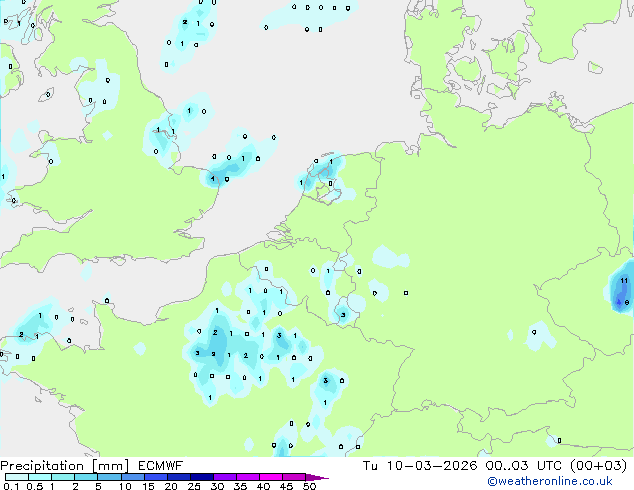634x490 pixels.
Task: Click the '40' legend scale label
Action: tap(263, 486)
